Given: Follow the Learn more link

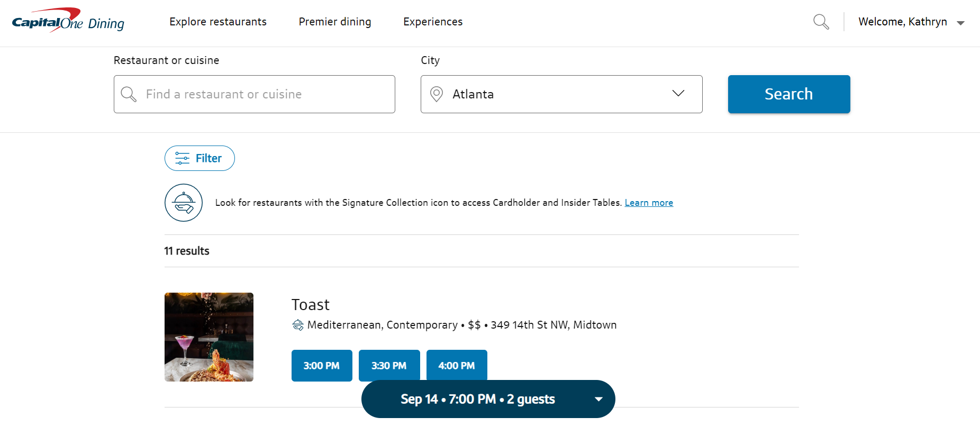Looking at the screenshot, I should [649, 203].
